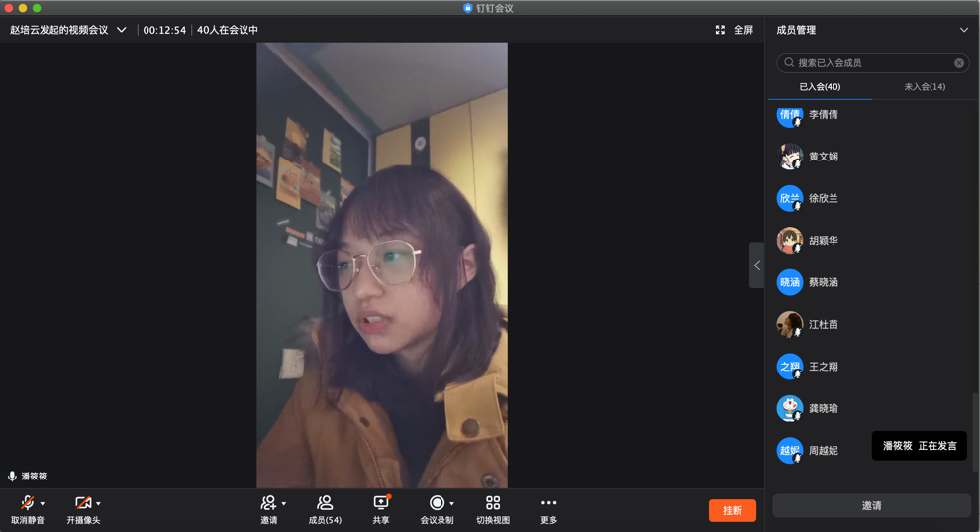Click the Invite (邀请) button in member panel
Viewport: 980px width, 532px height.
pos(871,505)
